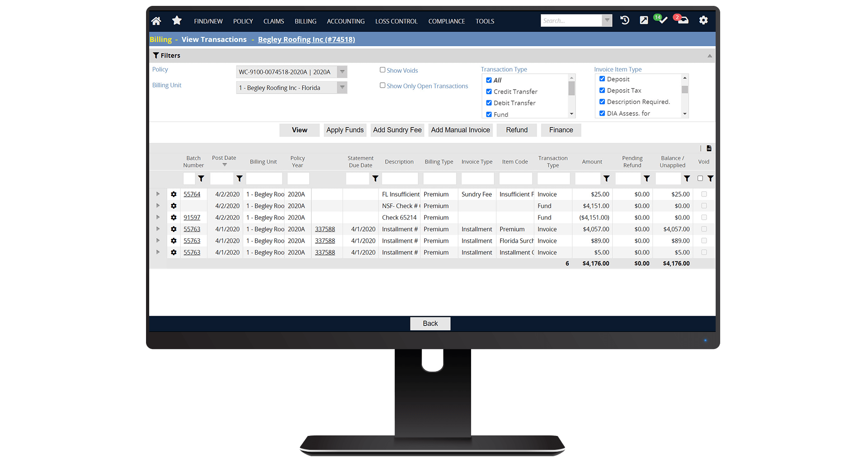Go to the Home icon
This screenshot has width=868, height=463.
tap(156, 21)
